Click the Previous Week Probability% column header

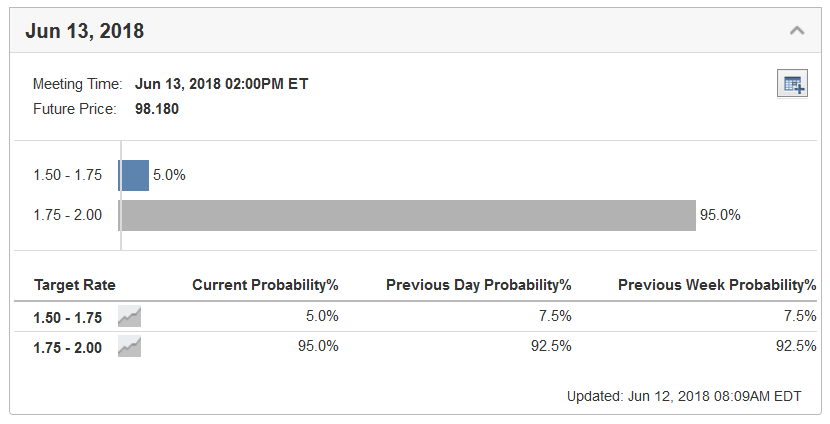(717, 285)
